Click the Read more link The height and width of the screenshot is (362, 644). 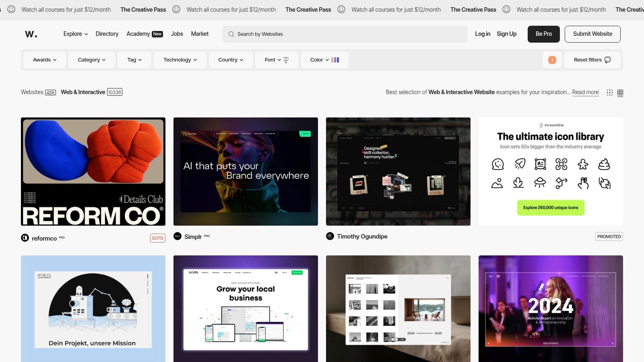(585, 92)
